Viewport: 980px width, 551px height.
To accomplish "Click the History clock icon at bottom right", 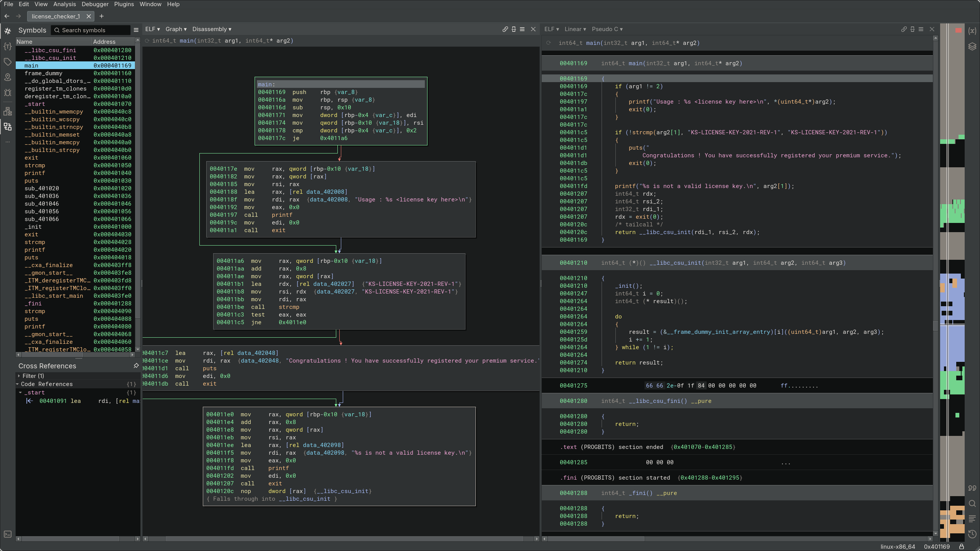I will [x=972, y=534].
